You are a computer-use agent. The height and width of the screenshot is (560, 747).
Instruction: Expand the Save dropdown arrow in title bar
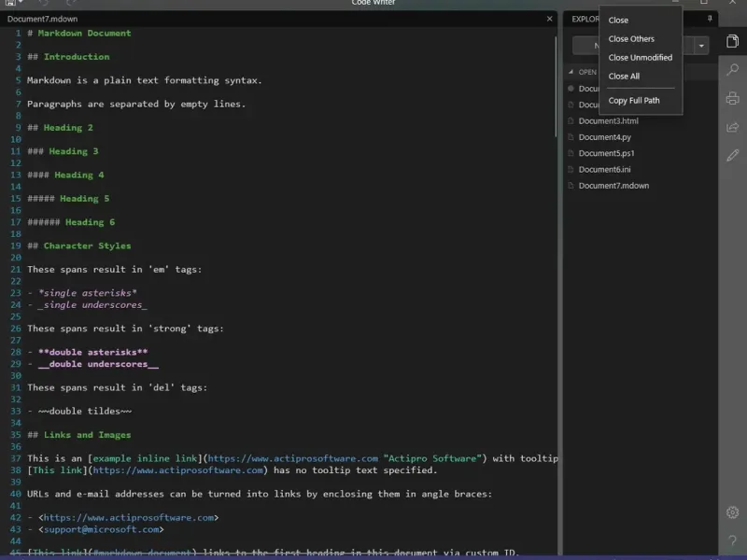pos(20,3)
